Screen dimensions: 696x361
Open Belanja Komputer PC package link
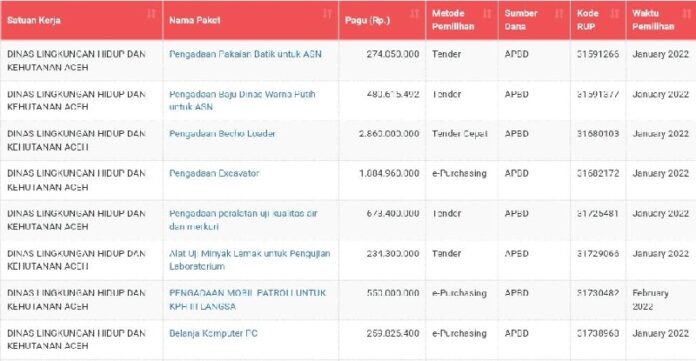[x=213, y=333]
